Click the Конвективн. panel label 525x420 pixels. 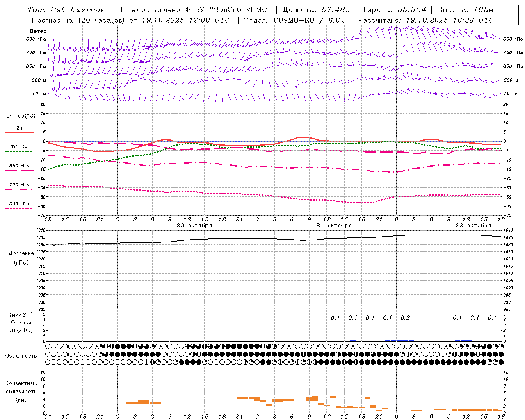[x=21, y=383]
